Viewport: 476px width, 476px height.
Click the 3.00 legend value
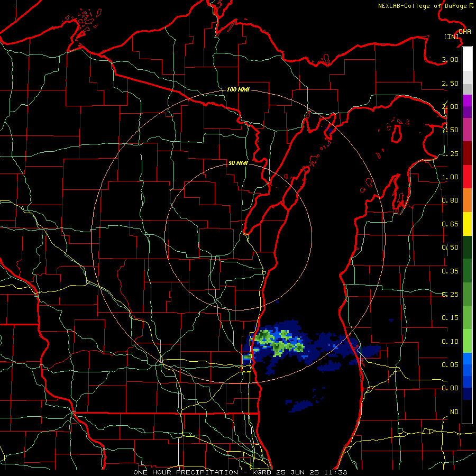point(450,59)
